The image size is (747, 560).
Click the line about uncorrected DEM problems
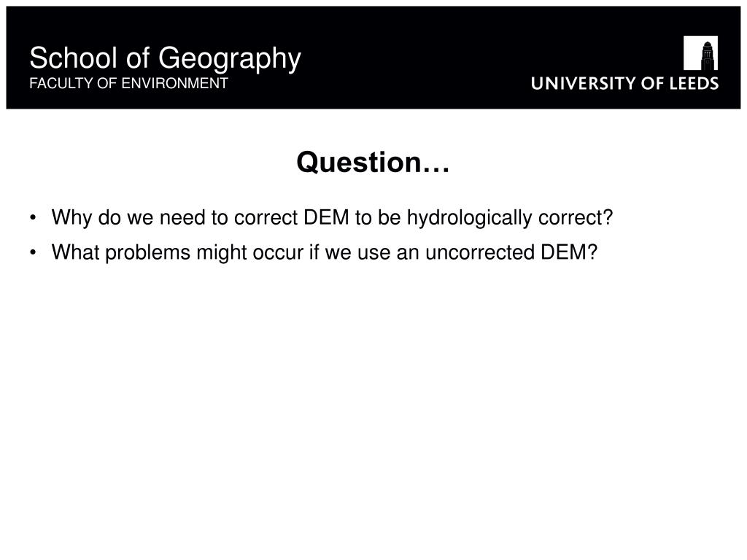pos(325,252)
